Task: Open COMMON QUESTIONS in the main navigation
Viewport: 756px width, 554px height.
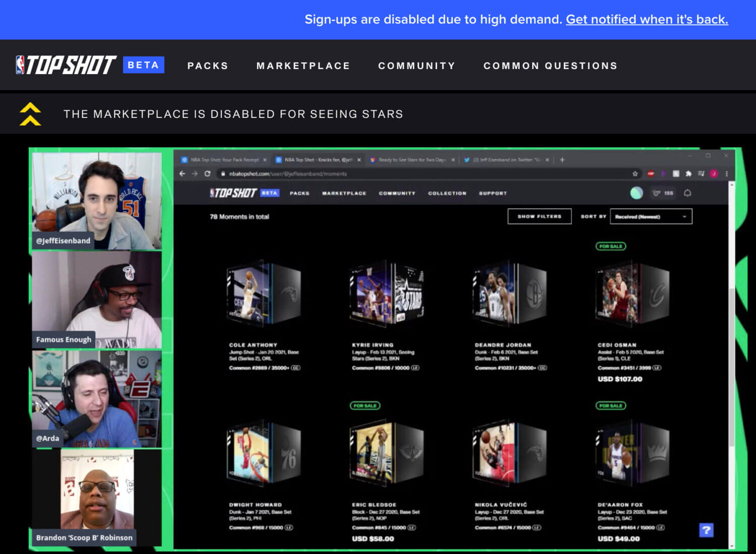Action: click(550, 65)
